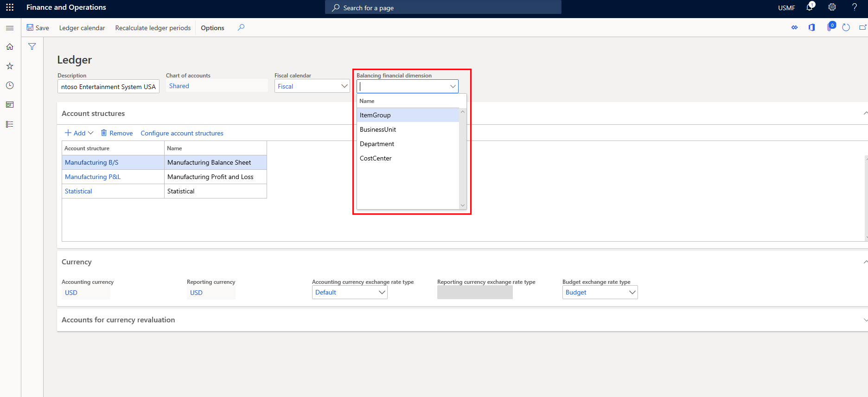Screen dimensions: 868x397
Task: Collapse the Currency section
Action: pyautogui.click(x=865, y=262)
